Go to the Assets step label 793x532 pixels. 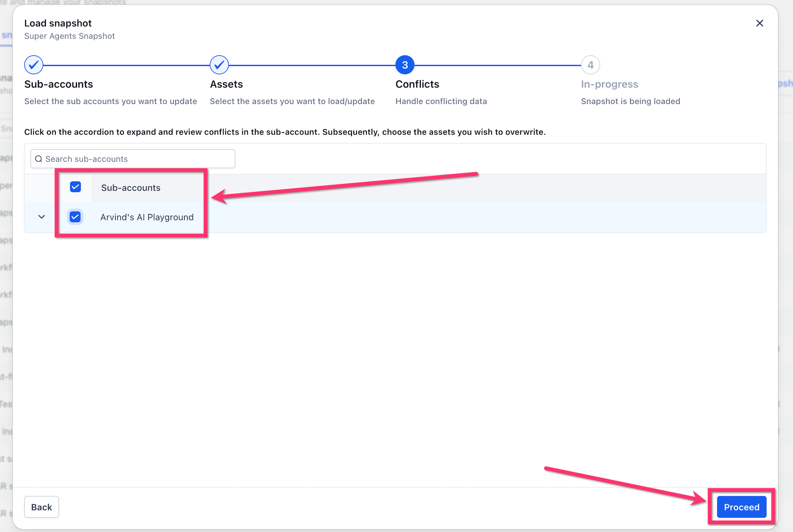(226, 84)
